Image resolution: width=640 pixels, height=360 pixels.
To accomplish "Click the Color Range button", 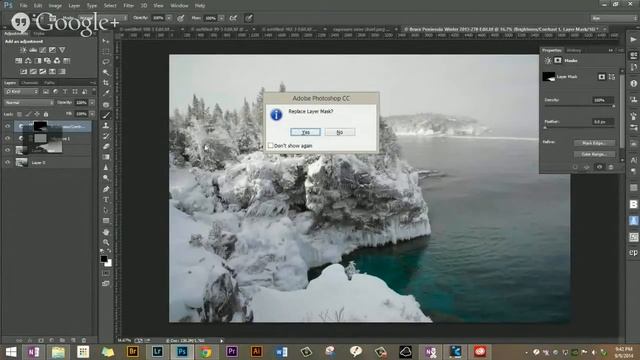I will [x=594, y=154].
